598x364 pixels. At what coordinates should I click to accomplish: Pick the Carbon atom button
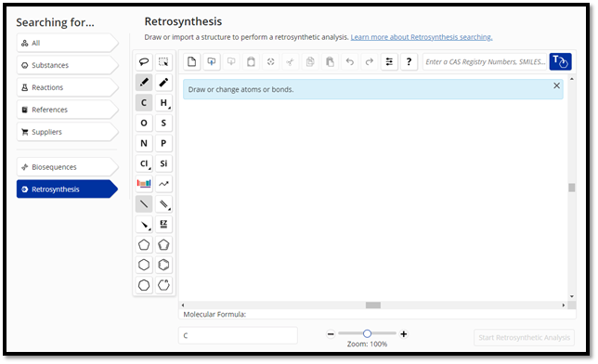(144, 103)
